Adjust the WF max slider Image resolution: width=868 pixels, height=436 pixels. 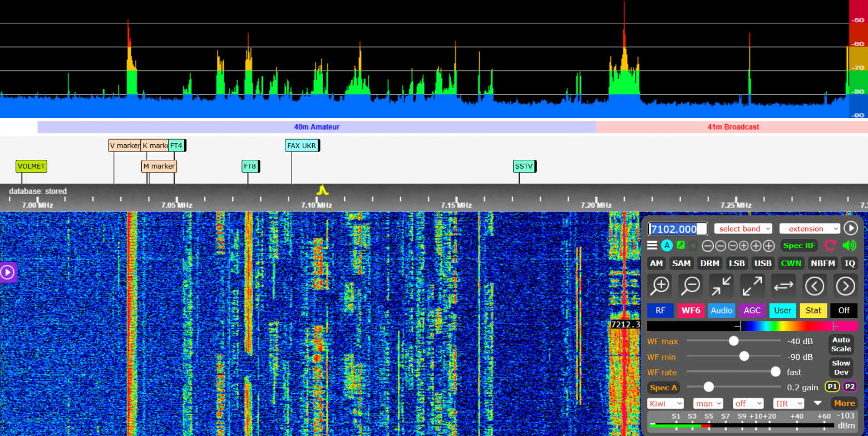(x=733, y=341)
